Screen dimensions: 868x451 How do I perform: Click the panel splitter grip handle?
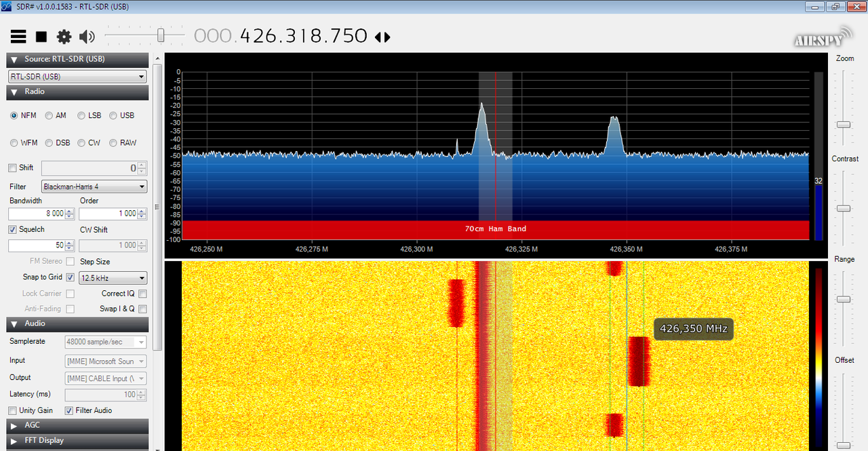pos(156,208)
